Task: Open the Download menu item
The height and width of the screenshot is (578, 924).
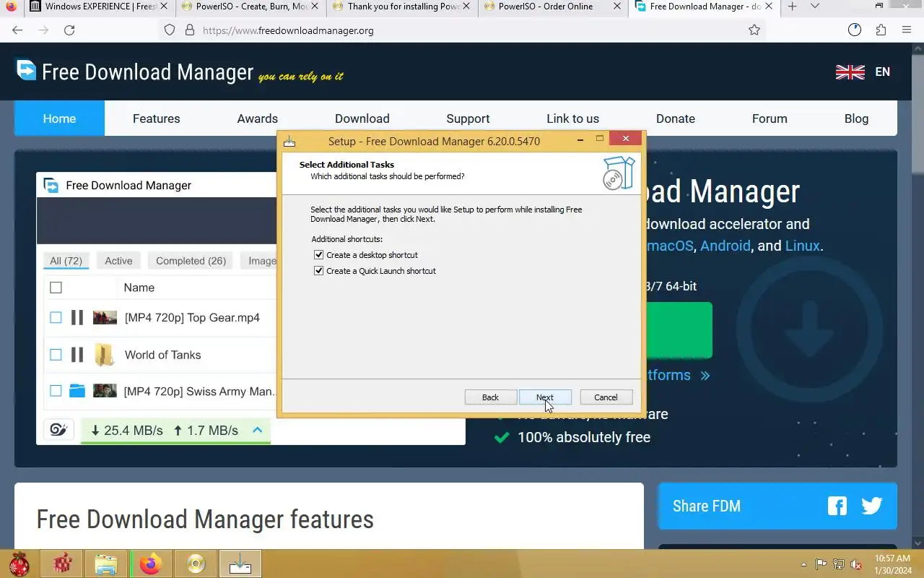Action: (x=362, y=118)
